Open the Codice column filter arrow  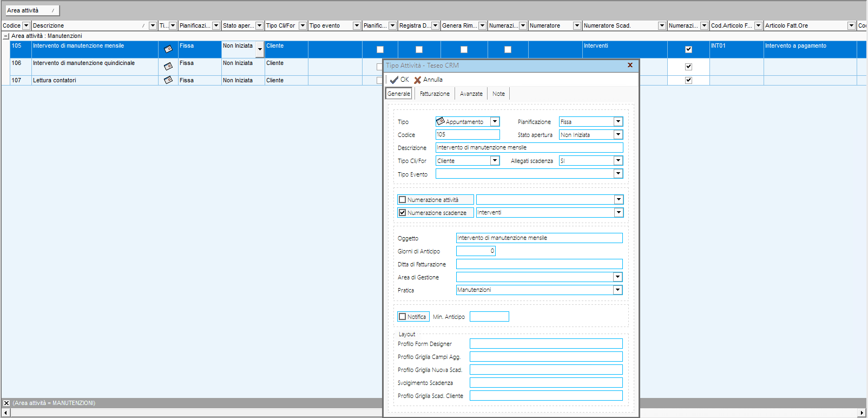pyautogui.click(x=26, y=25)
